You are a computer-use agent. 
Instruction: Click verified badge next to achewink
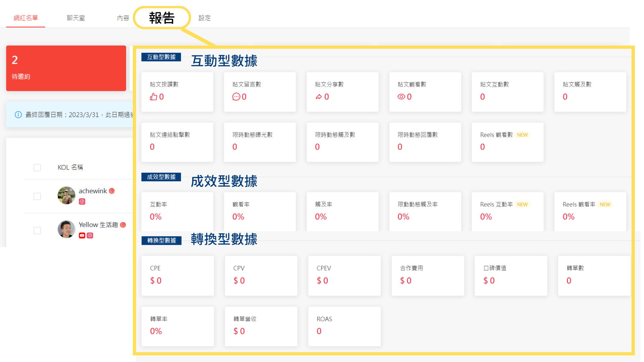112,191
